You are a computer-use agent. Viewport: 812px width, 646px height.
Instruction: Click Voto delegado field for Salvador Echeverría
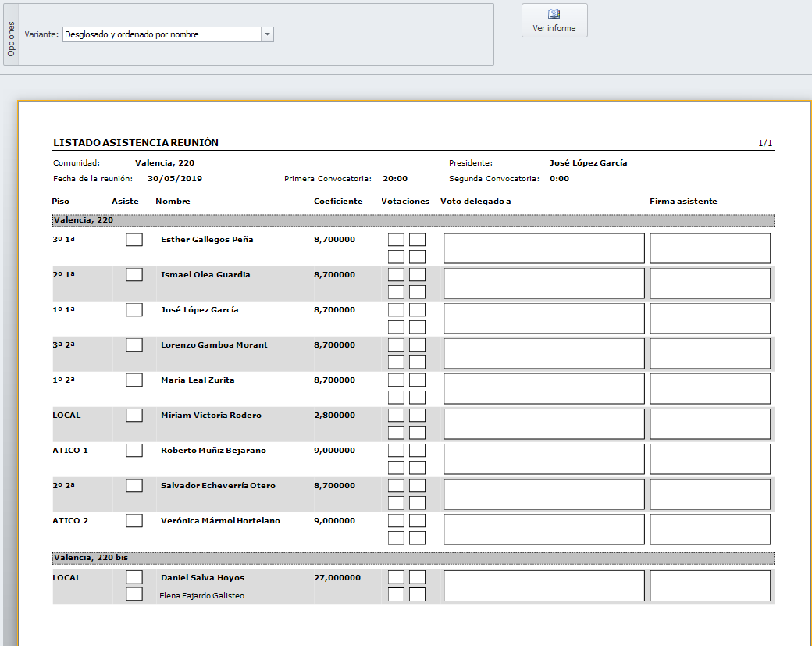coord(544,494)
